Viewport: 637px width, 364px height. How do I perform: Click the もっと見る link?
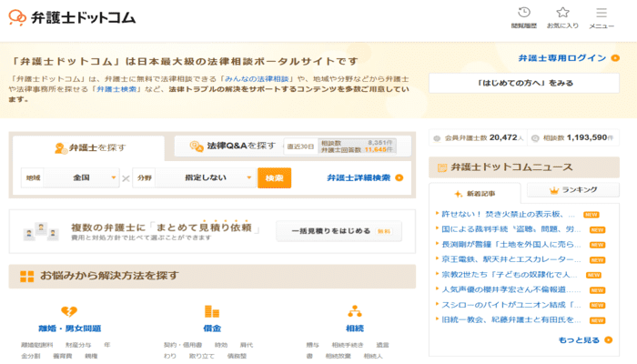tap(579, 340)
